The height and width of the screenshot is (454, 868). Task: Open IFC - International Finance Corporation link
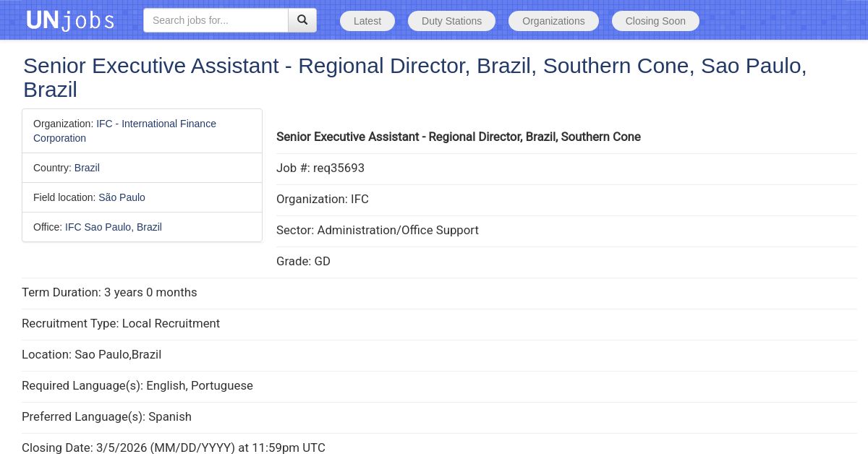[x=156, y=124]
